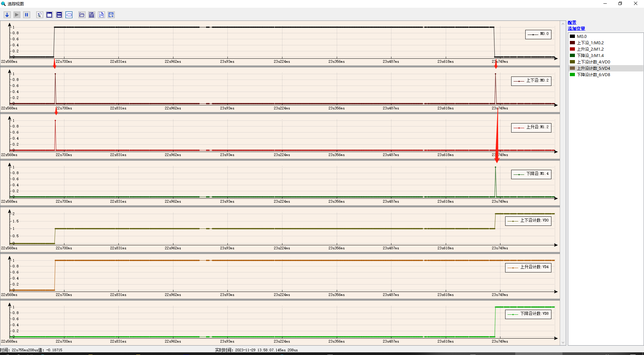The width and height of the screenshot is (644, 355).
Task: Click the chart scrollbar up arrow
Action: pos(563,23)
